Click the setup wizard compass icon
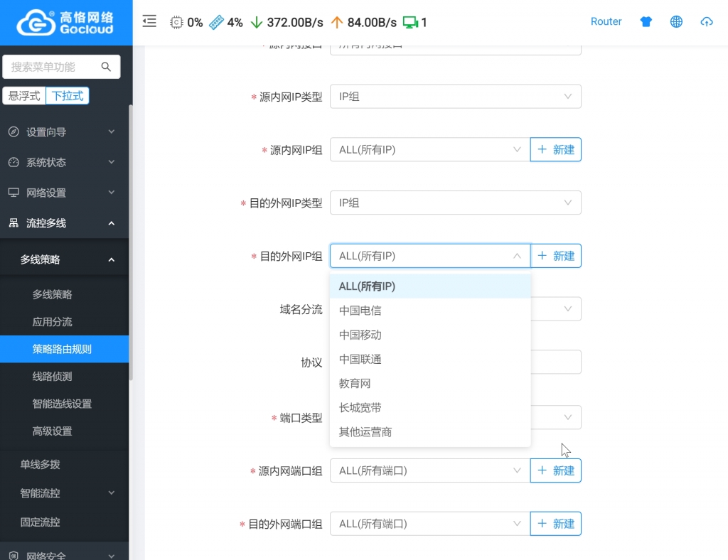This screenshot has height=560, width=728. click(x=14, y=131)
